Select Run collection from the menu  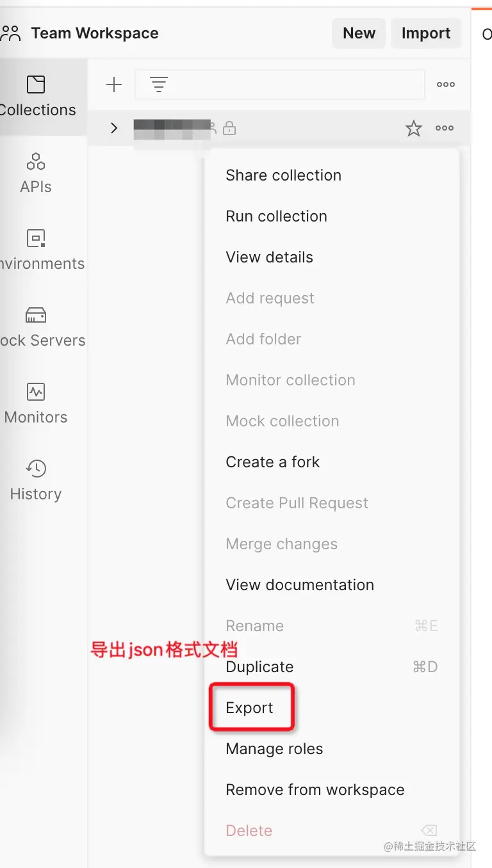click(276, 216)
